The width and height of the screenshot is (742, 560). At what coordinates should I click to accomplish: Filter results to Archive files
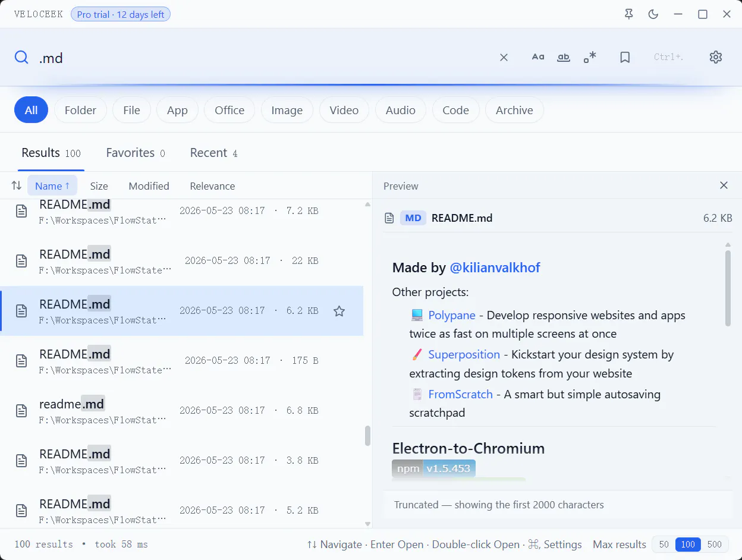[x=514, y=110]
